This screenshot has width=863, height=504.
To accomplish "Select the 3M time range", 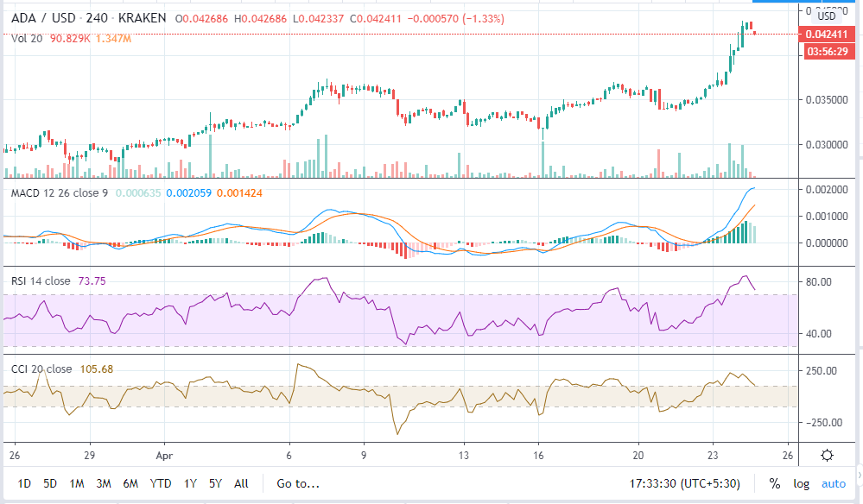I will click(x=104, y=483).
